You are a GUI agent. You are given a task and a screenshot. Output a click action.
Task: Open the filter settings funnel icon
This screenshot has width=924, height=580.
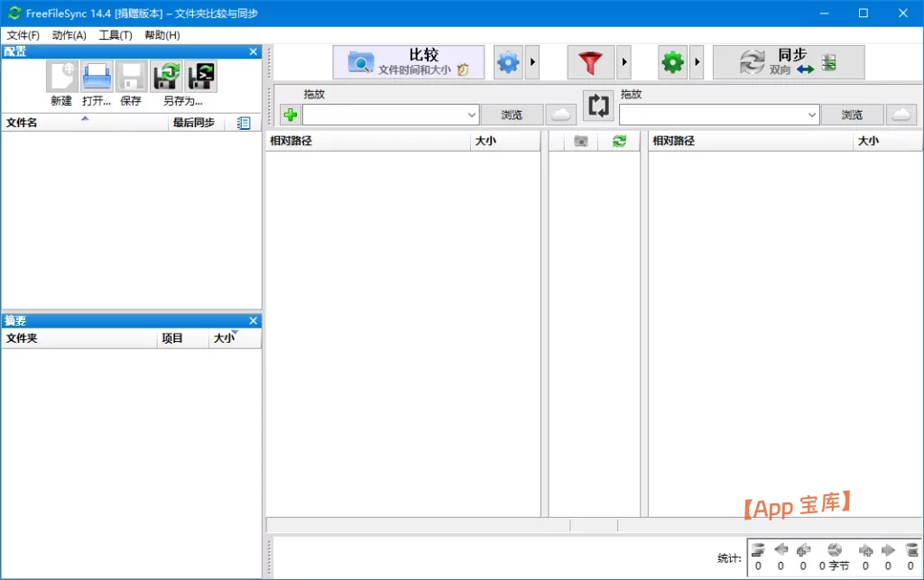pos(591,62)
